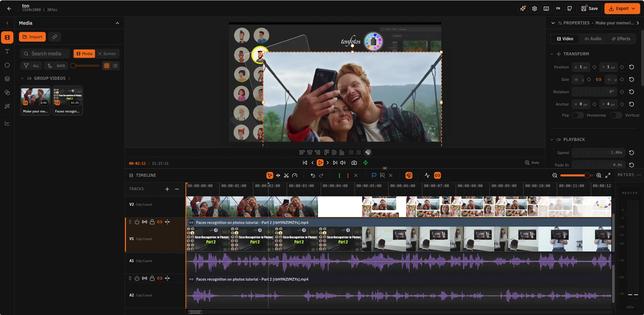Adjust the Speed 1.00x slider
This screenshot has width=644, height=315.
[598, 153]
